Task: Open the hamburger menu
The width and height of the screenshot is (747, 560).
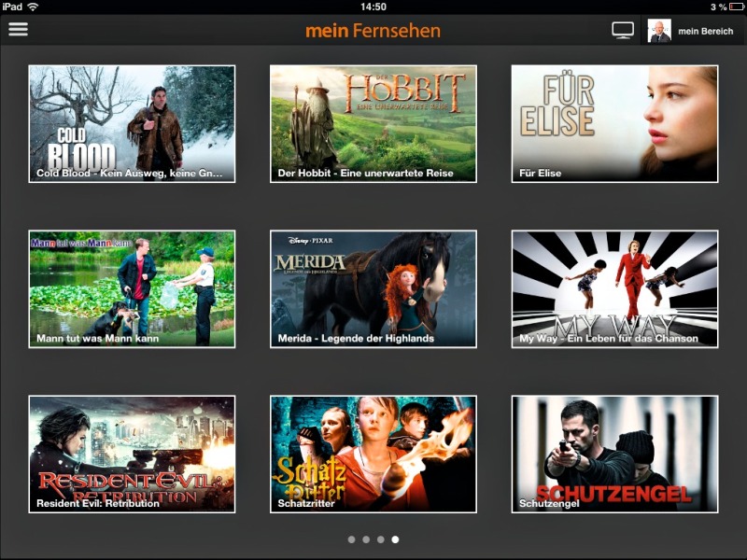Action: point(18,30)
